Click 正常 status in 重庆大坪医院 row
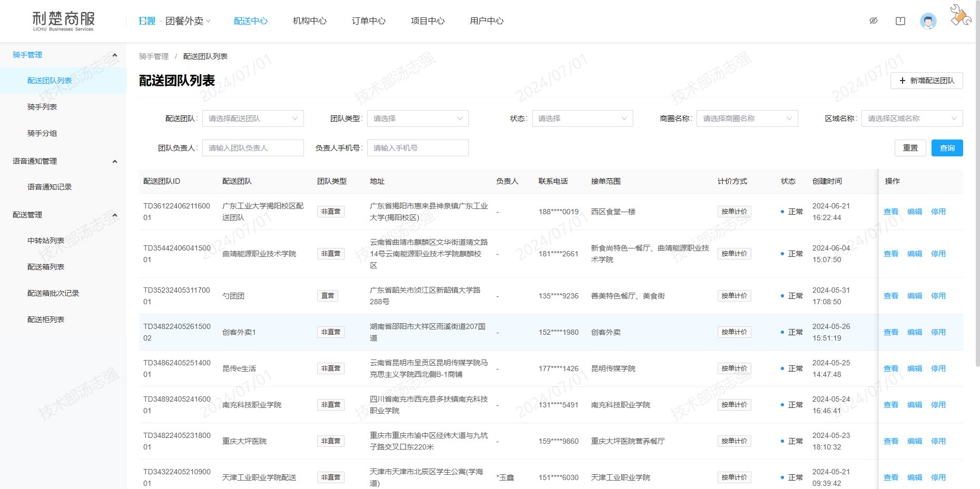Viewport: 980px width, 489px height. pyautogui.click(x=792, y=441)
